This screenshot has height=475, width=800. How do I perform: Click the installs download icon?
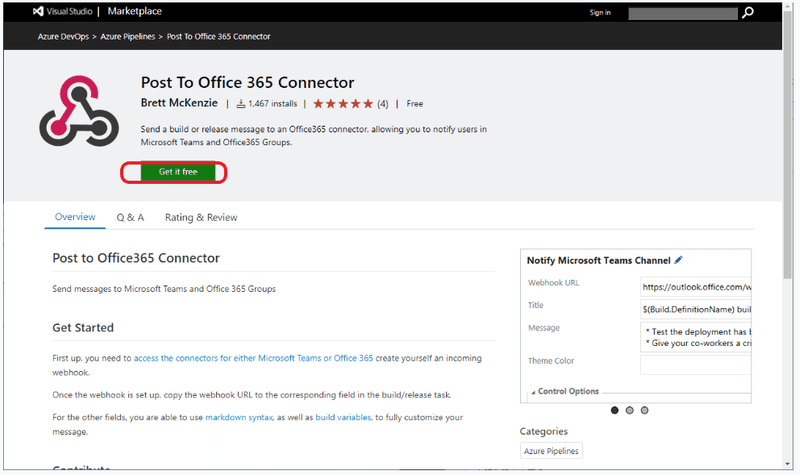[x=241, y=104]
